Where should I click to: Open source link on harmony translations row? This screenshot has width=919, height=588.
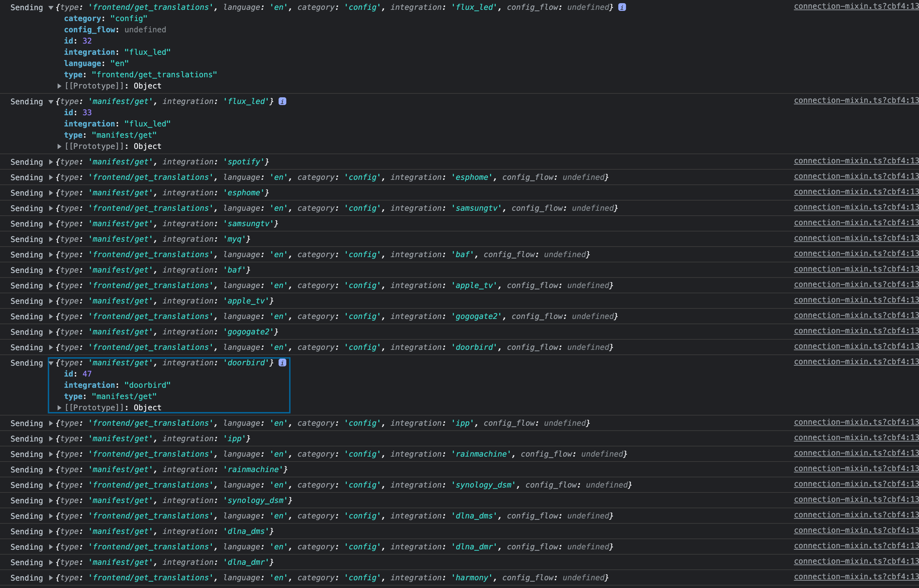coord(856,577)
